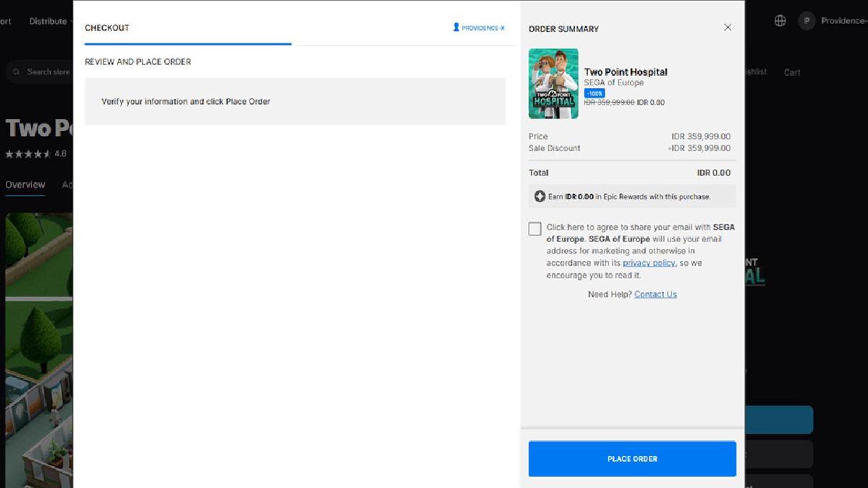This screenshot has height=488, width=868.
Task: Click the 4.6 star rating on store page
Action: 36,154
